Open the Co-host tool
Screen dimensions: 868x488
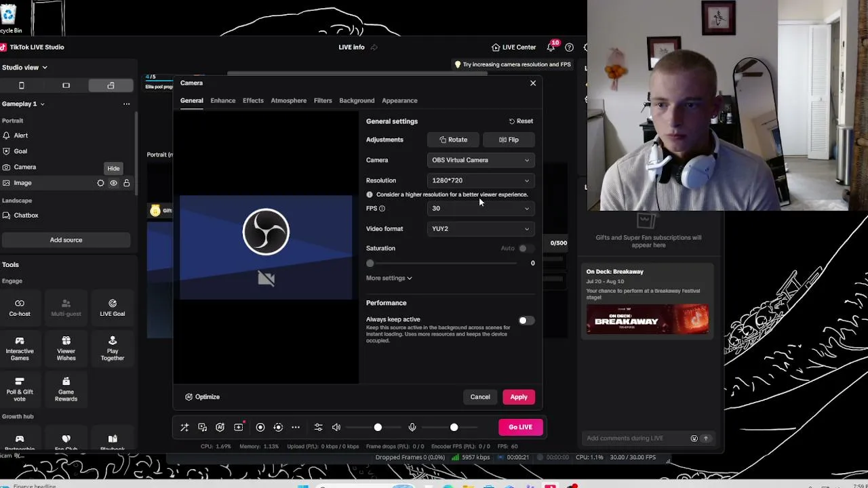click(x=20, y=308)
